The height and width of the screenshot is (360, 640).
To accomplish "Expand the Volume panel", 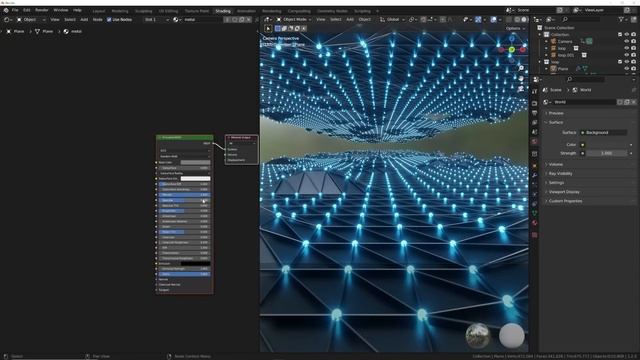I will point(556,164).
